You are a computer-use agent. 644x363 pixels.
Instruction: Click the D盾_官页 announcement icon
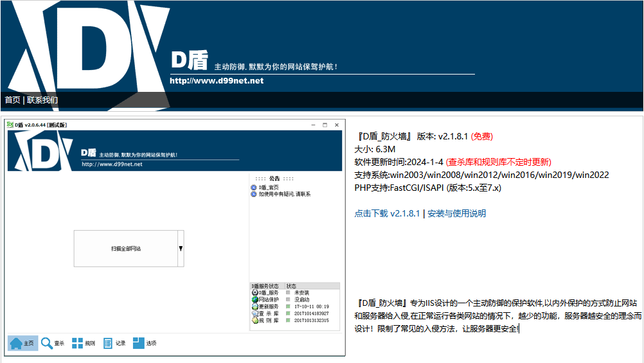pyautogui.click(x=253, y=188)
